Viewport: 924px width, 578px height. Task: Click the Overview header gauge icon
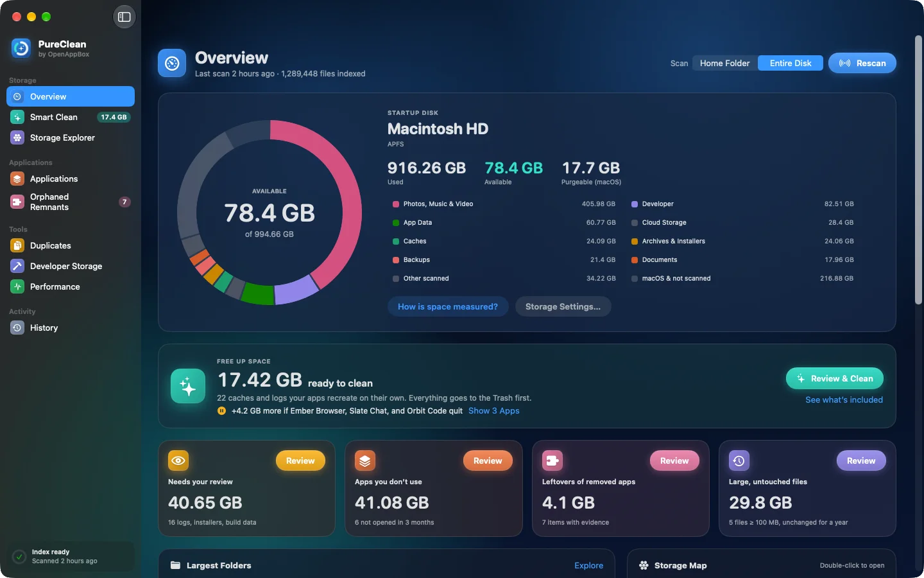[x=172, y=63]
